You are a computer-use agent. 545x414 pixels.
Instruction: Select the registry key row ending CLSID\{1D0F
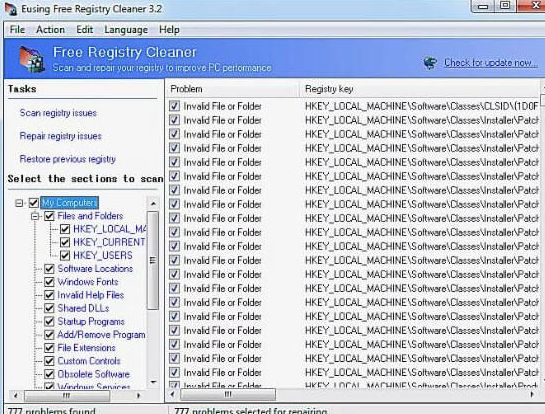[422, 106]
